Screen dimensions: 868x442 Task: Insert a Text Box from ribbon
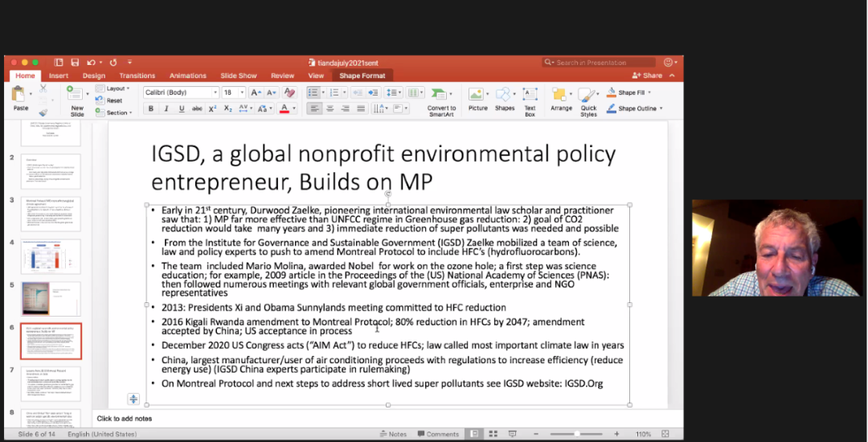pyautogui.click(x=530, y=95)
